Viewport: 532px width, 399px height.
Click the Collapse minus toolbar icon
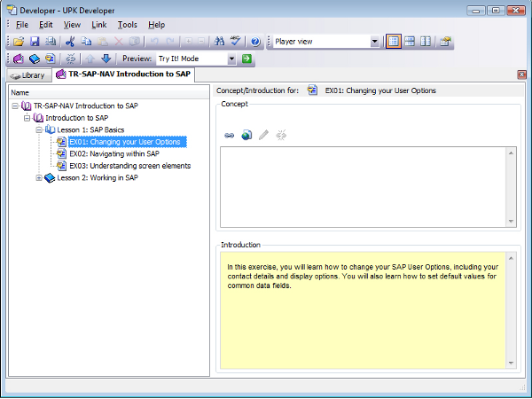pyautogui.click(x=201, y=42)
